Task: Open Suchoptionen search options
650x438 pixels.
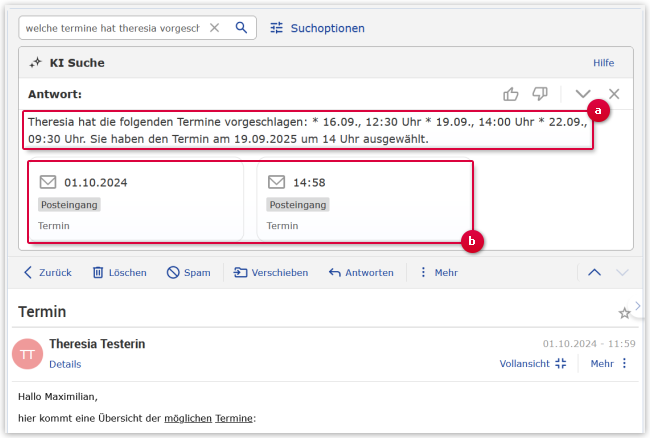Action: click(x=318, y=28)
